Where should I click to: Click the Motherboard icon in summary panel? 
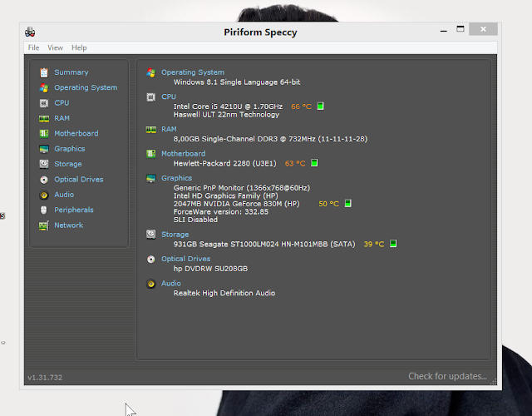click(x=151, y=154)
